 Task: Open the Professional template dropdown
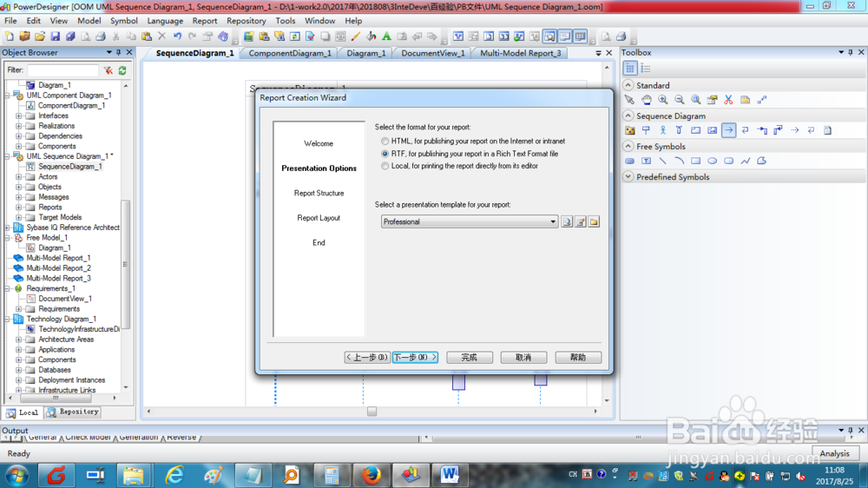(552, 221)
